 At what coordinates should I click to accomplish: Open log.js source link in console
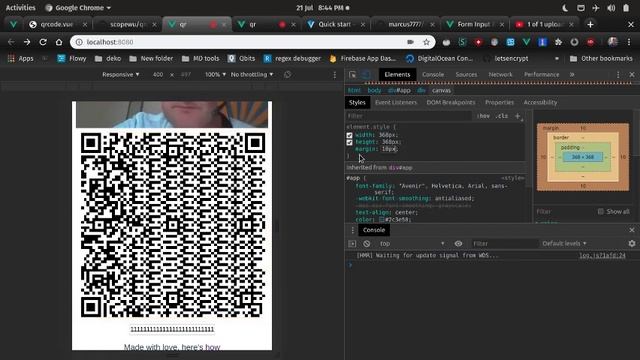[x=602, y=256]
